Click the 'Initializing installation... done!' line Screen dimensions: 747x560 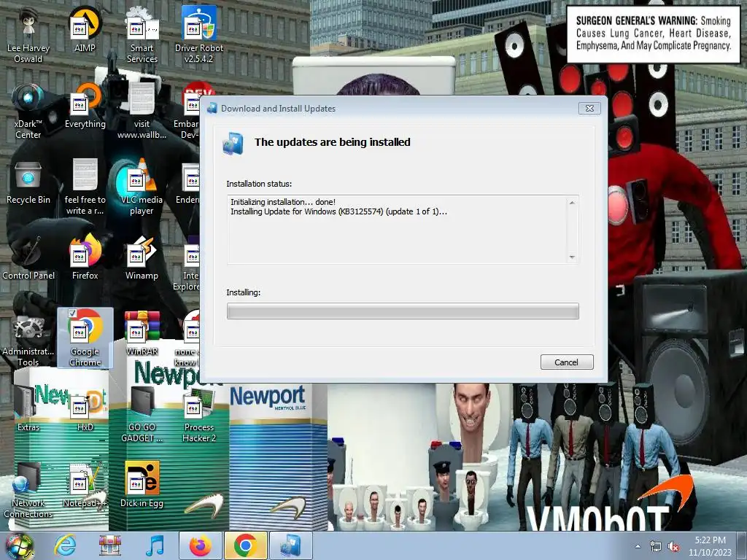[282, 202]
